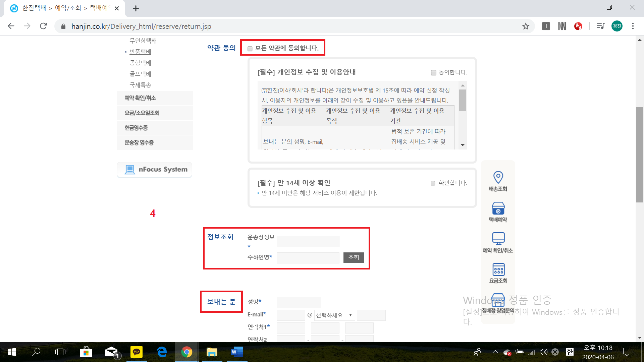Click the 예약 확인/취소 monitor icon
The image size is (644, 362).
498,239
